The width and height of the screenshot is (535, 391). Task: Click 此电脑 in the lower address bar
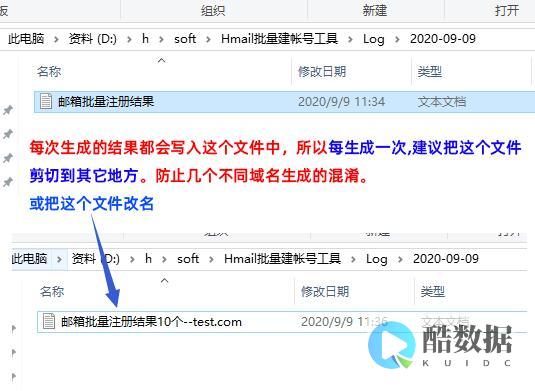point(29,259)
